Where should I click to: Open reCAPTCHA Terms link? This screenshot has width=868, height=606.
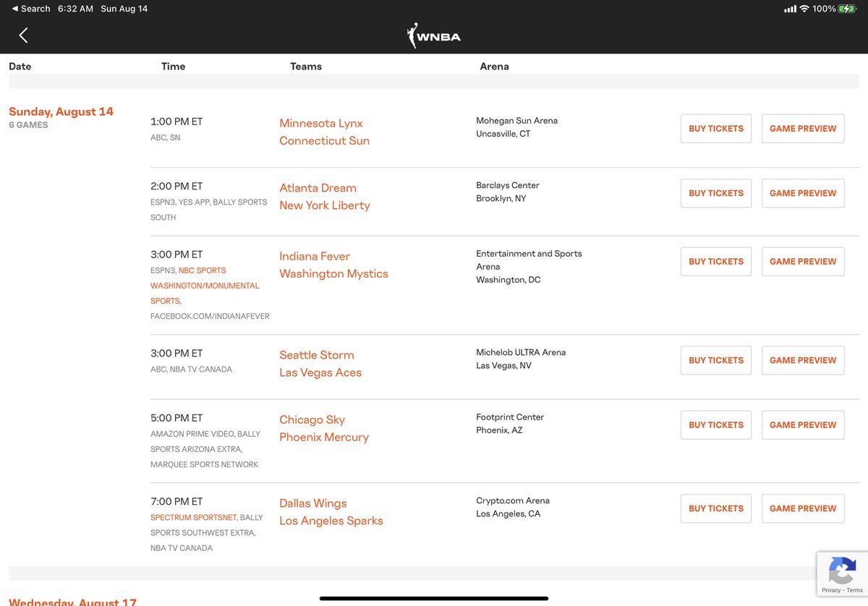coord(854,590)
